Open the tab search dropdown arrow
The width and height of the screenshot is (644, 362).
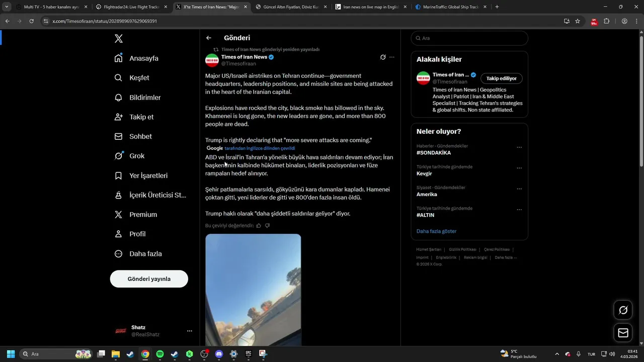(x=7, y=7)
